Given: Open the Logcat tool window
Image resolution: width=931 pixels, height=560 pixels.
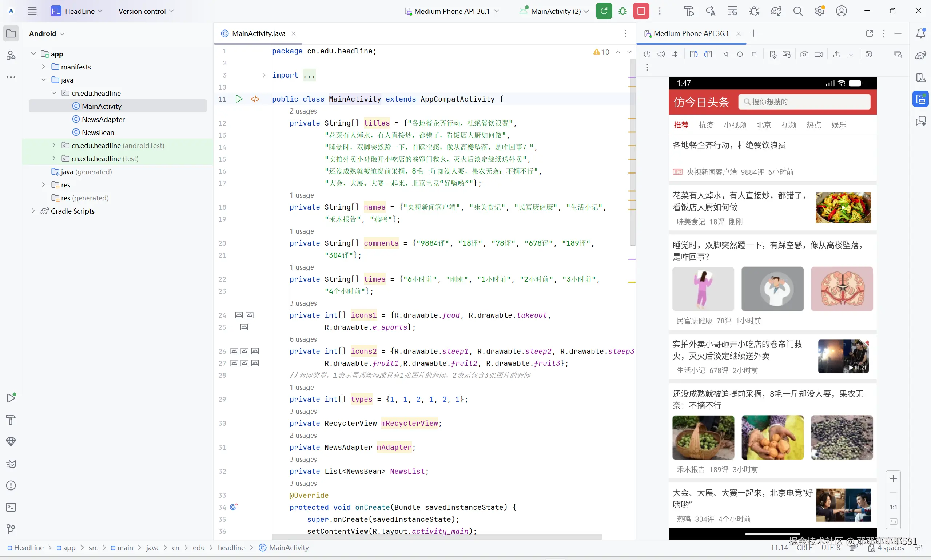Looking at the screenshot, I should (x=11, y=464).
